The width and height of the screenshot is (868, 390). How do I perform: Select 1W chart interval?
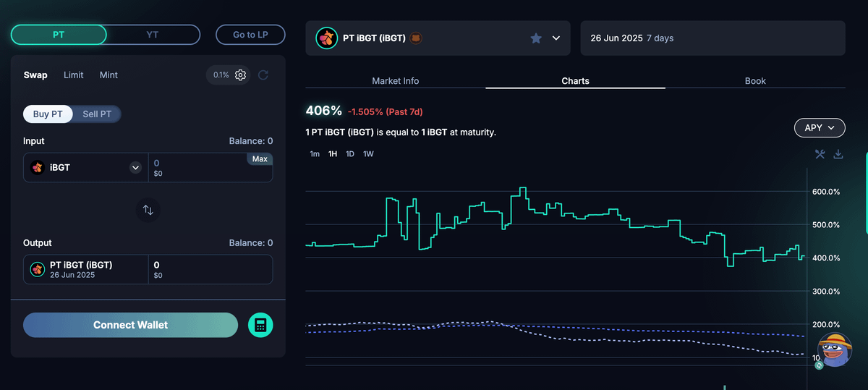(368, 154)
